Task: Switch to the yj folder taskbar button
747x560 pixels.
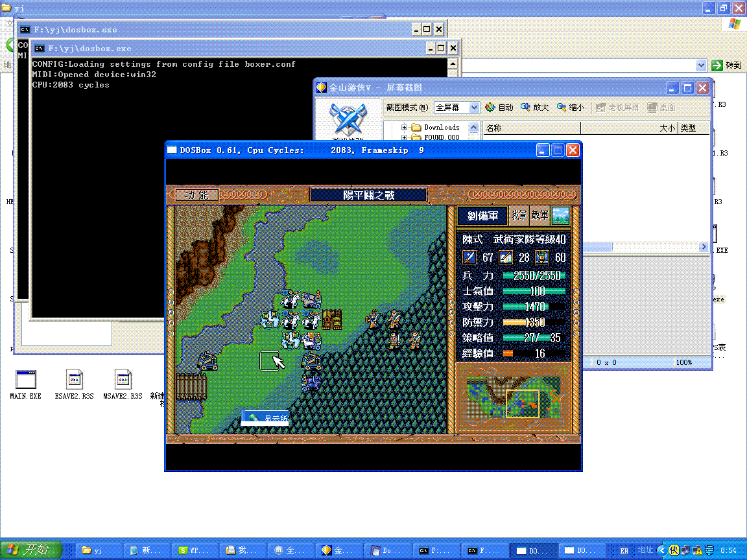Action: click(x=98, y=550)
